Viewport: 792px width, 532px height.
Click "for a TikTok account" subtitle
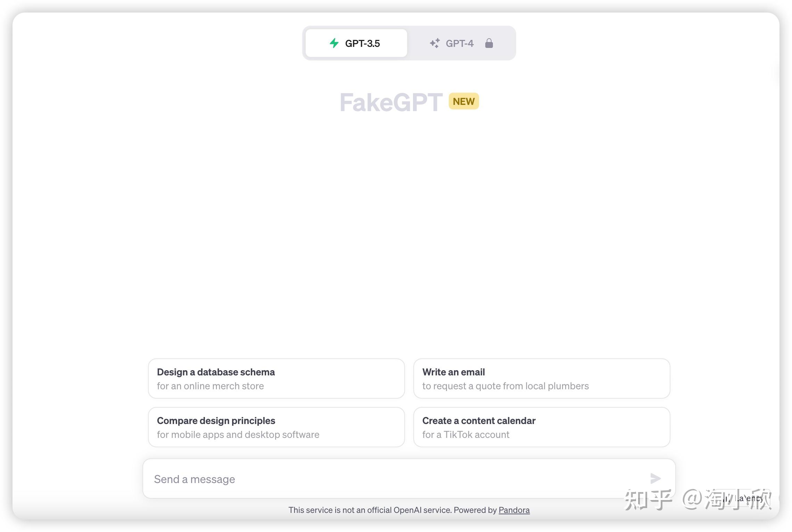[466, 435]
